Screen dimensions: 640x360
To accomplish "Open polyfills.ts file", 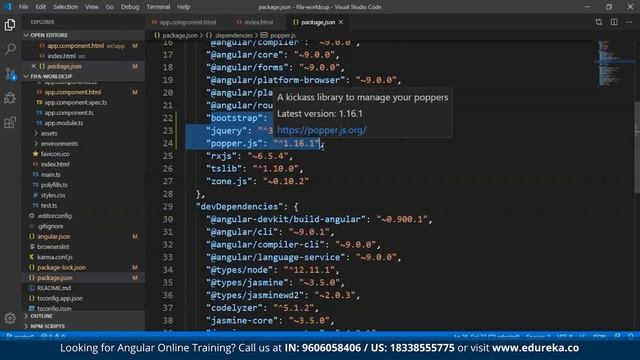I will (x=54, y=184).
